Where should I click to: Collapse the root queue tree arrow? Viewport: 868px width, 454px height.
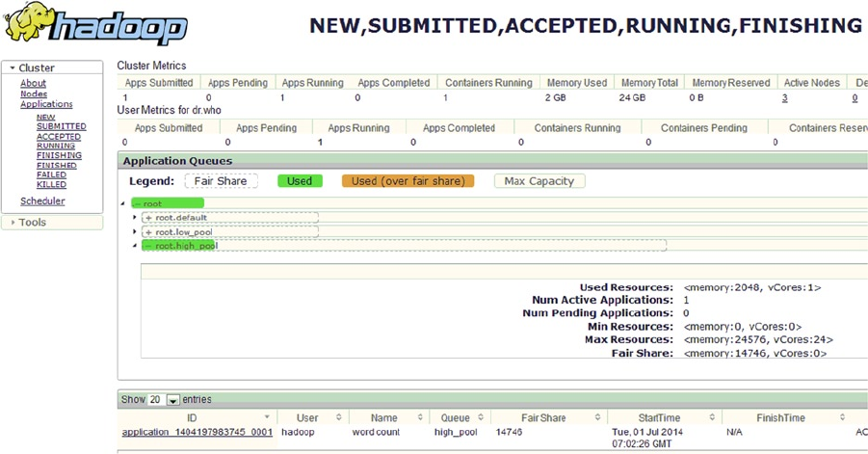[123, 203]
